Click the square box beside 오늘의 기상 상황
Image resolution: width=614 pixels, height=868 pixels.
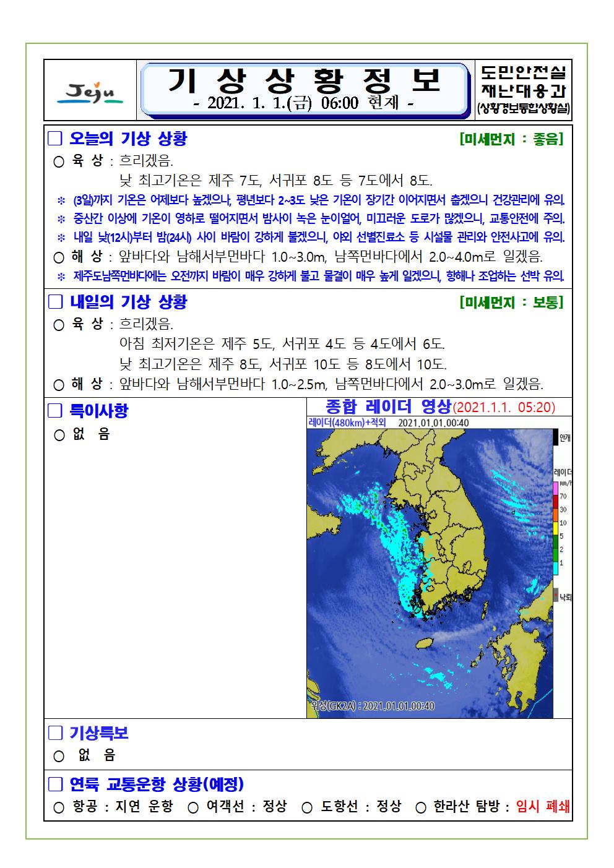coord(56,139)
